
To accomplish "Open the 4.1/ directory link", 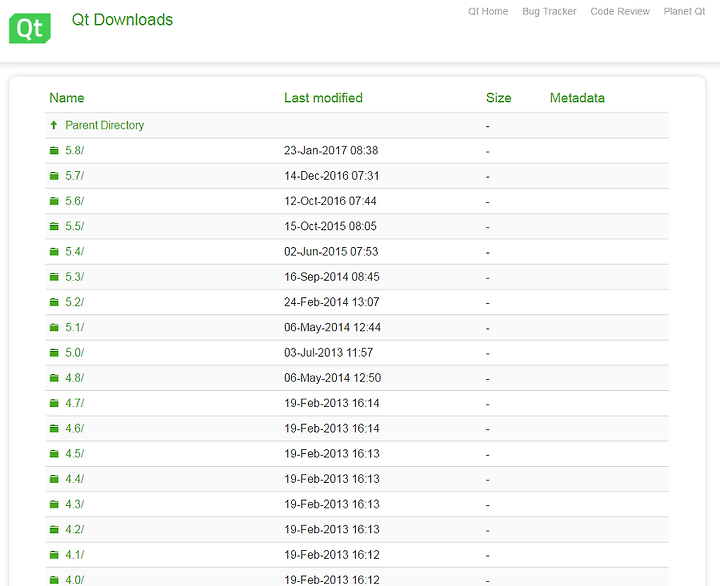I will tap(74, 554).
